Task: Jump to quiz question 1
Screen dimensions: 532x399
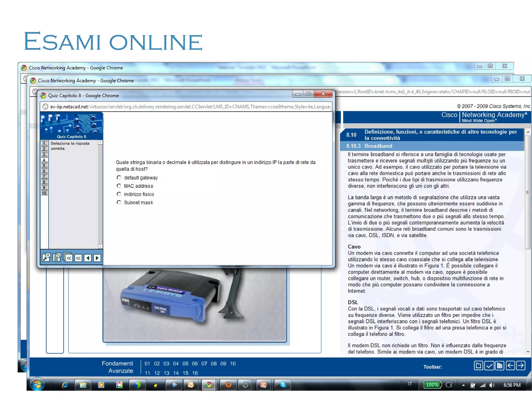Action: point(44,143)
